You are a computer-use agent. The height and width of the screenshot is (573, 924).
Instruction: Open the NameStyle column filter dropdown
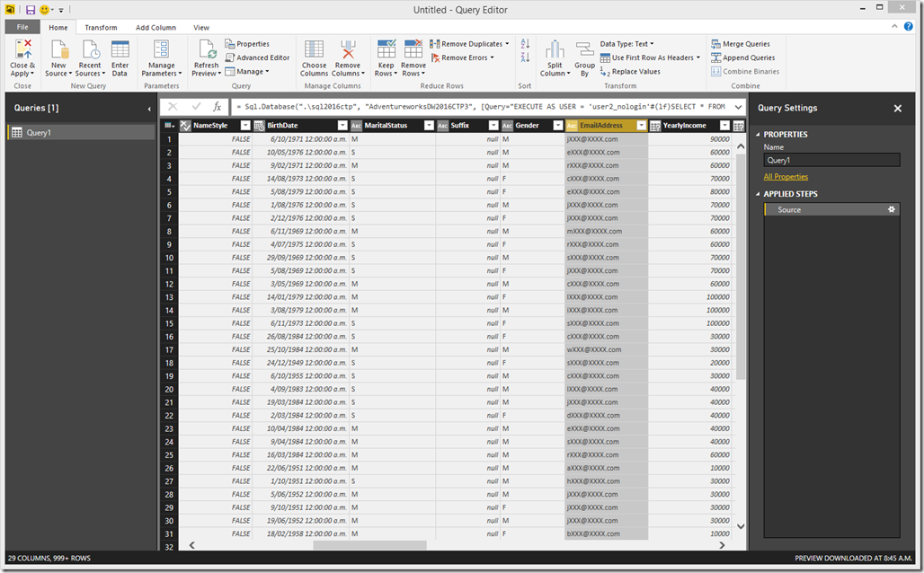(245, 126)
